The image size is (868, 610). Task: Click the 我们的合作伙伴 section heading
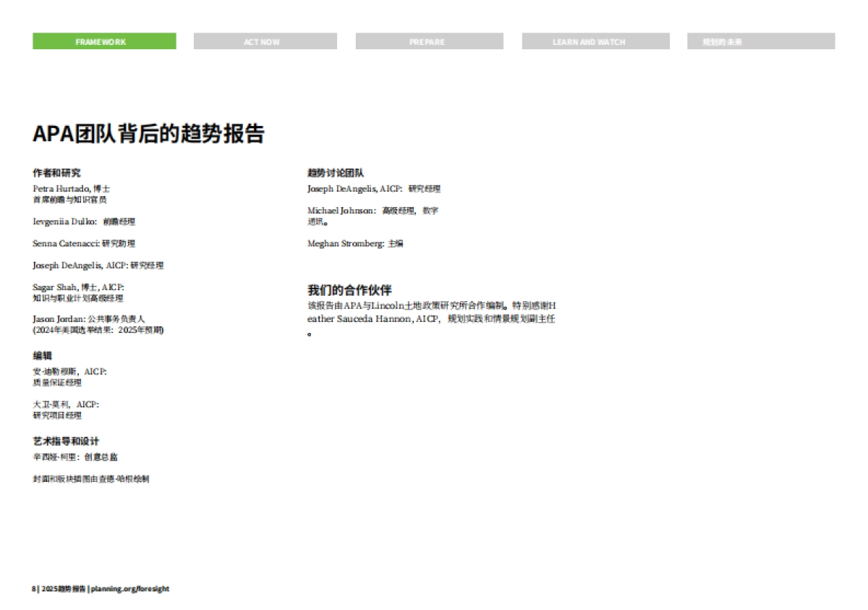point(349,290)
